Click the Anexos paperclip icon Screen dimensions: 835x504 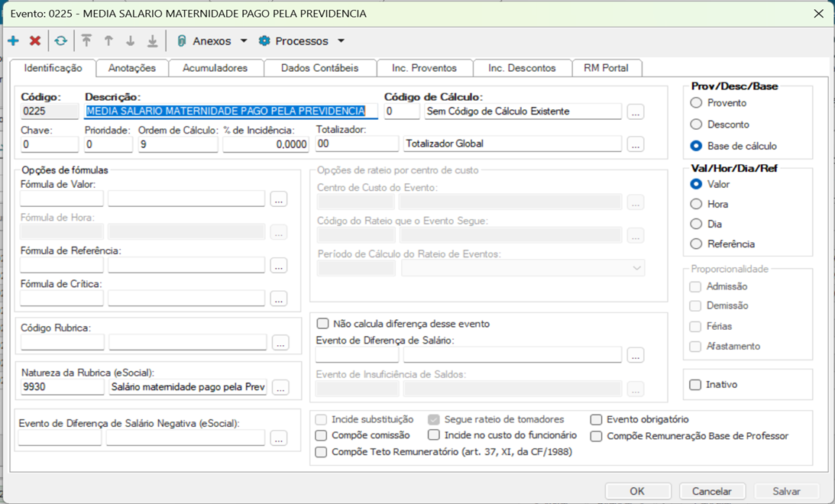pos(182,41)
